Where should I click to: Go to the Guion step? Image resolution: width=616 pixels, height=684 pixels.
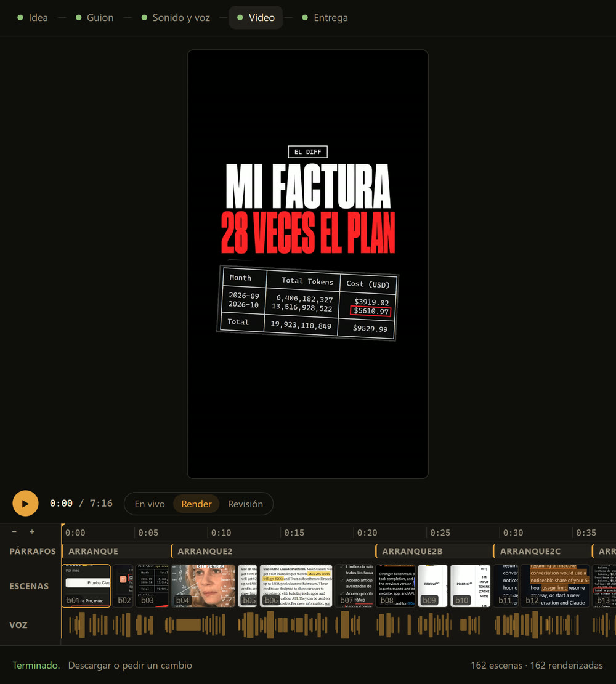(95, 17)
